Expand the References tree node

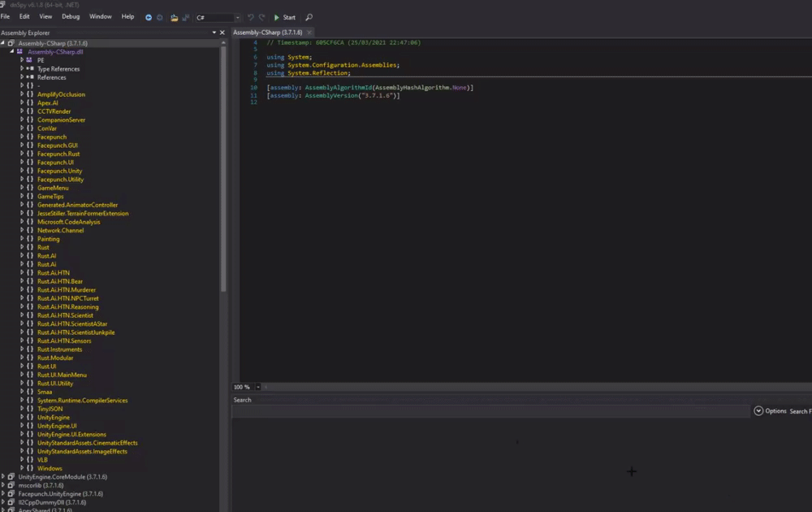23,77
